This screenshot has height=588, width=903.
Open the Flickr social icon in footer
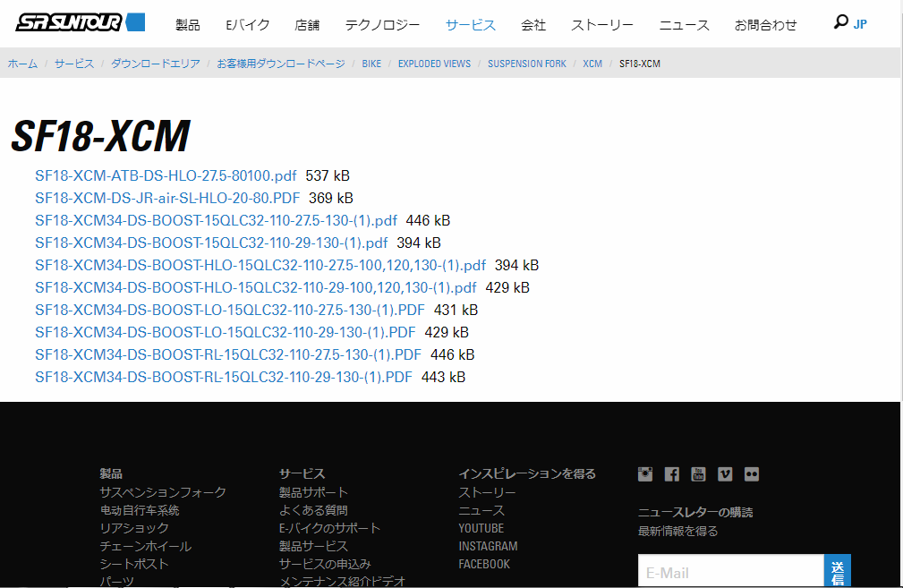tap(752, 474)
